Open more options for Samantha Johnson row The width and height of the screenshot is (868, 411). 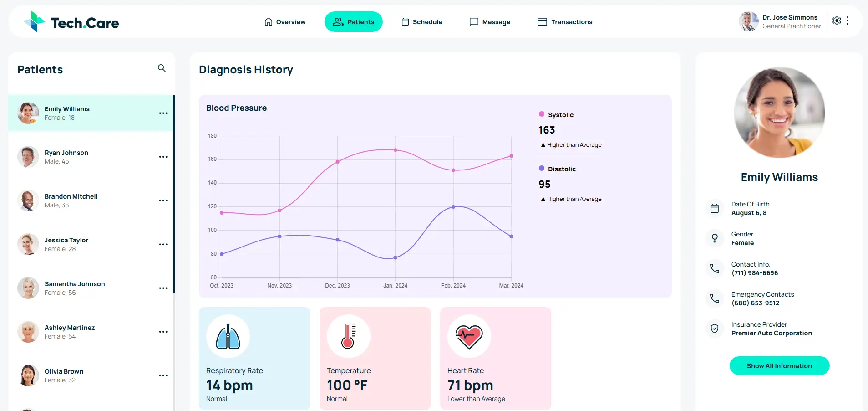163,288
